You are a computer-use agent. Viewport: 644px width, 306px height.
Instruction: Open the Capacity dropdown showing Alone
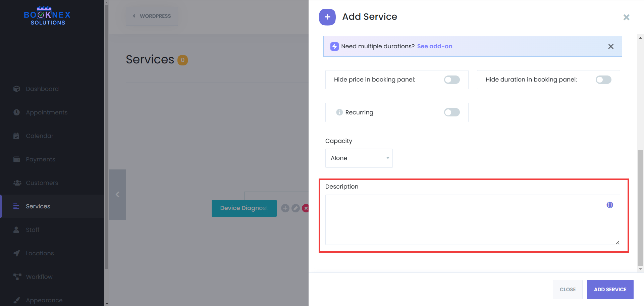359,158
